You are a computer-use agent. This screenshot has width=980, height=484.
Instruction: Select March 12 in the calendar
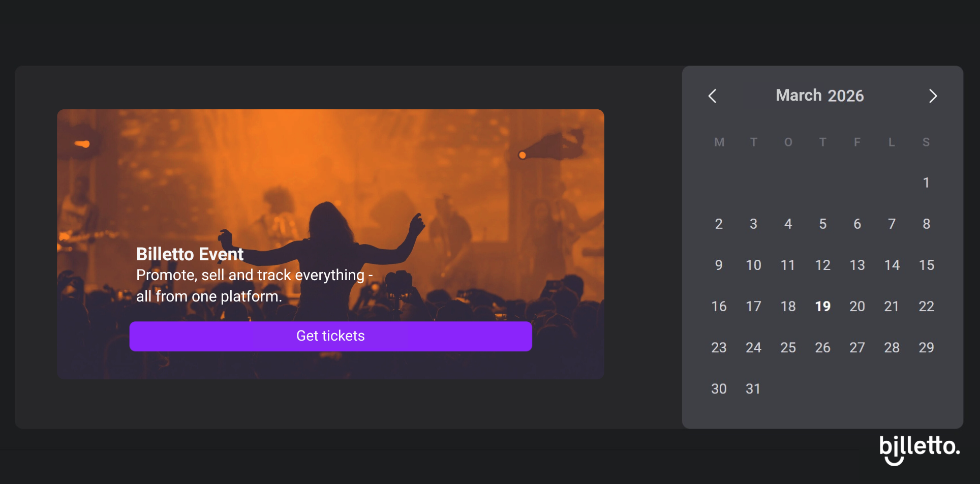click(823, 265)
